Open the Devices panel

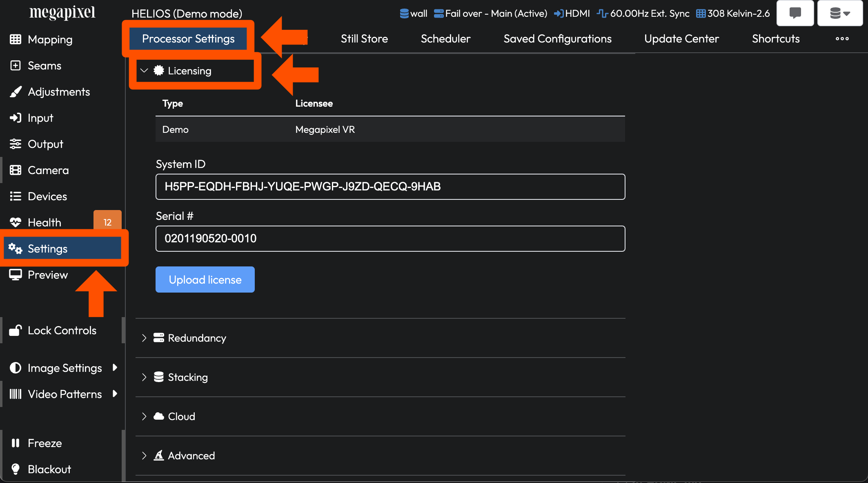(47, 196)
